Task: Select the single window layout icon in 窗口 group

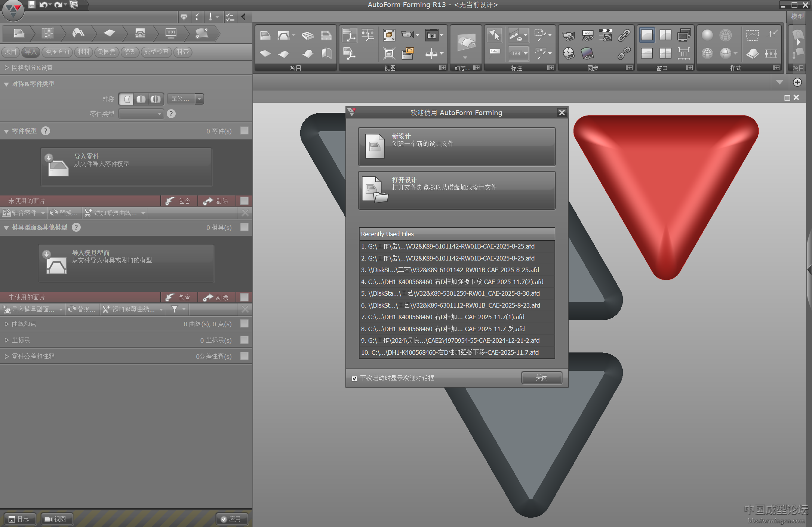Action: click(x=647, y=35)
